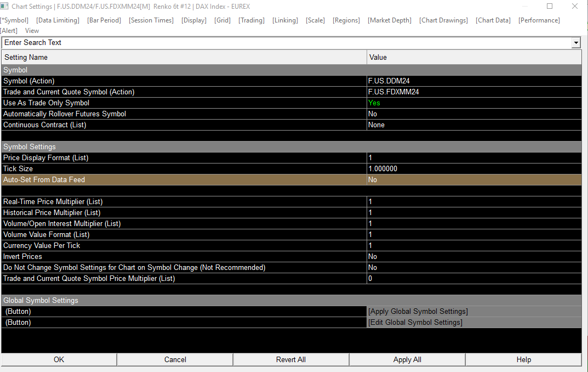Click Apply Global Symbol Settings button
The height and width of the screenshot is (372, 588).
(x=418, y=312)
